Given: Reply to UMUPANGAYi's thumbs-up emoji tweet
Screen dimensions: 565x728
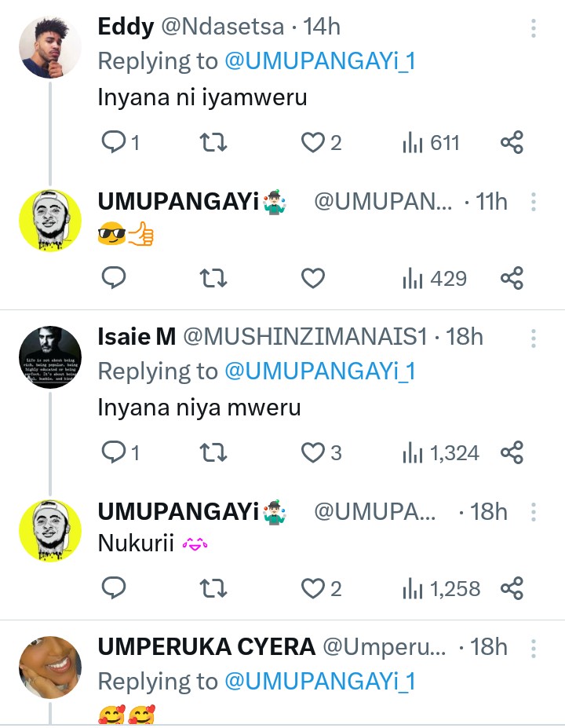Looking at the screenshot, I should (115, 278).
